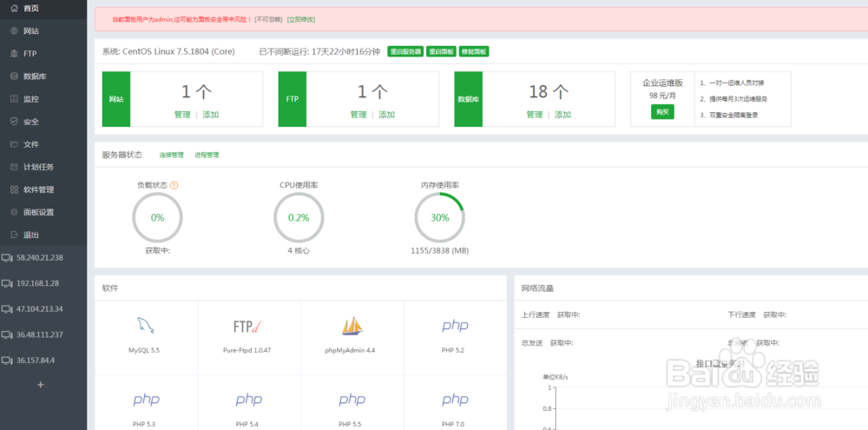Click the 网络流量 panel heading
The width and height of the screenshot is (868, 430).
pos(537,288)
